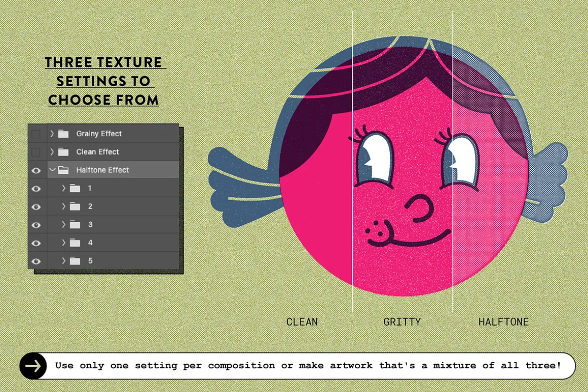Click folder icon of group 1
Screen dimensions: 588x392
pos(75,188)
